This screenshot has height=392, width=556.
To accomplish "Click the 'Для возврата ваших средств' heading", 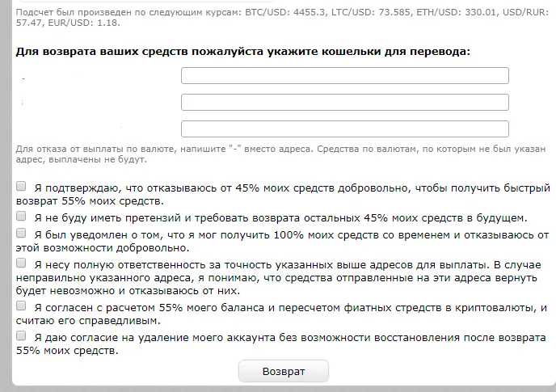I will 242,51.
